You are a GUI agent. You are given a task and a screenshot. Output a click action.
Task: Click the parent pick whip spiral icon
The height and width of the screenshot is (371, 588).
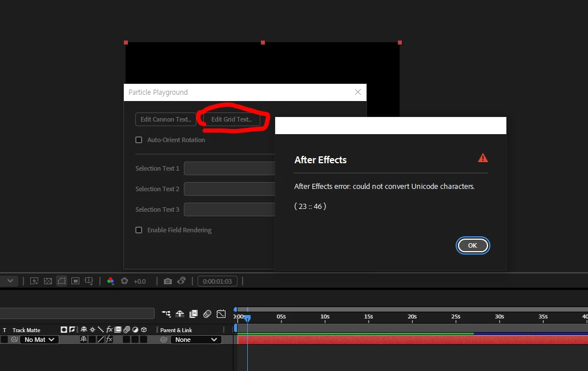[163, 340]
